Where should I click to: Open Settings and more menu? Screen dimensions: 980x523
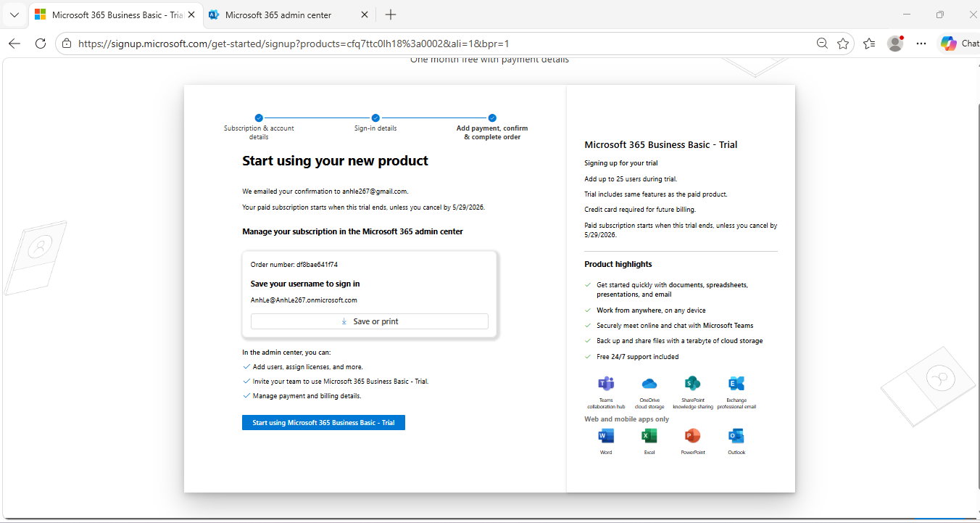tap(921, 44)
